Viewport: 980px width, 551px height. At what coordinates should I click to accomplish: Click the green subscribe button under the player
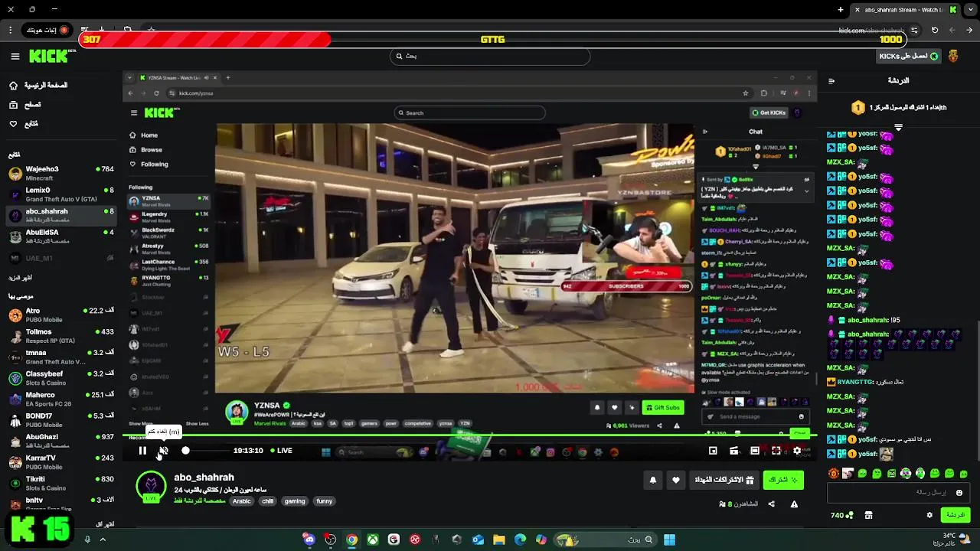(782, 480)
